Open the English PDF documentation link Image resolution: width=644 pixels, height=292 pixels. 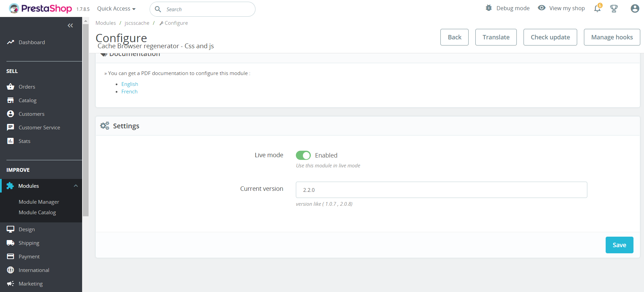[130, 84]
